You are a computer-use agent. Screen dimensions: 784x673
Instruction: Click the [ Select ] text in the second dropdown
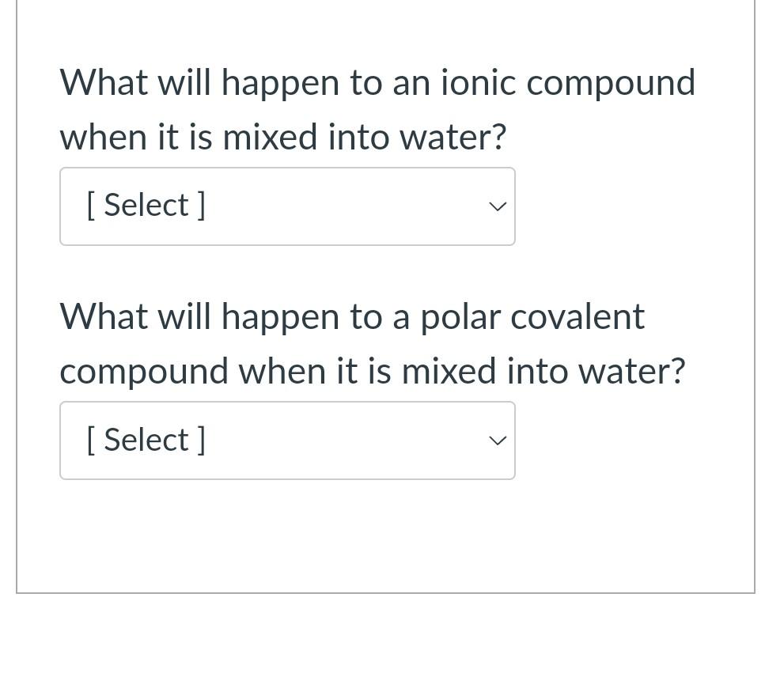146,439
